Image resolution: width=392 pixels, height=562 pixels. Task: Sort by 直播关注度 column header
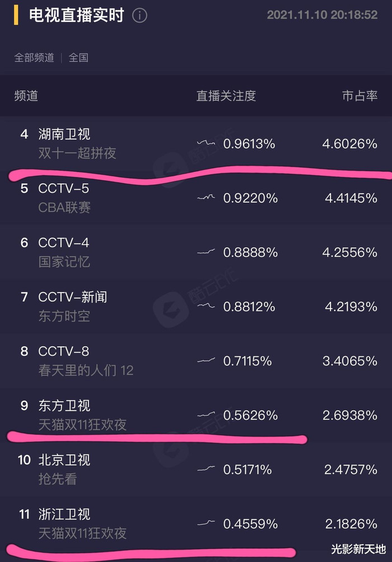click(x=226, y=96)
